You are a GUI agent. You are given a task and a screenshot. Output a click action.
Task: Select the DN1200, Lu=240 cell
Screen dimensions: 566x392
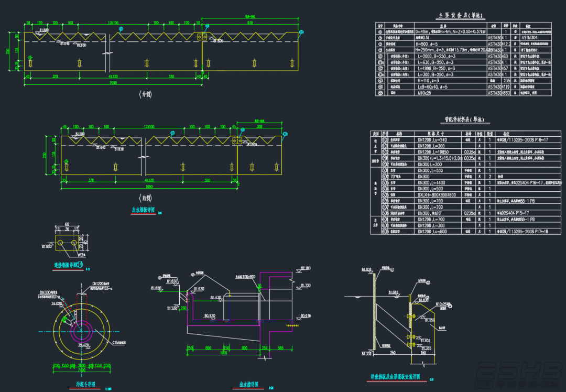point(432,140)
